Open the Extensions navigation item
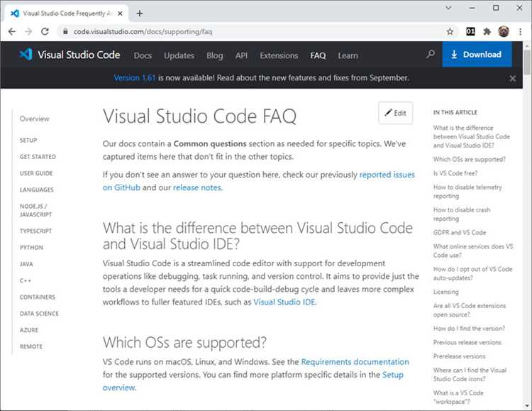 279,55
